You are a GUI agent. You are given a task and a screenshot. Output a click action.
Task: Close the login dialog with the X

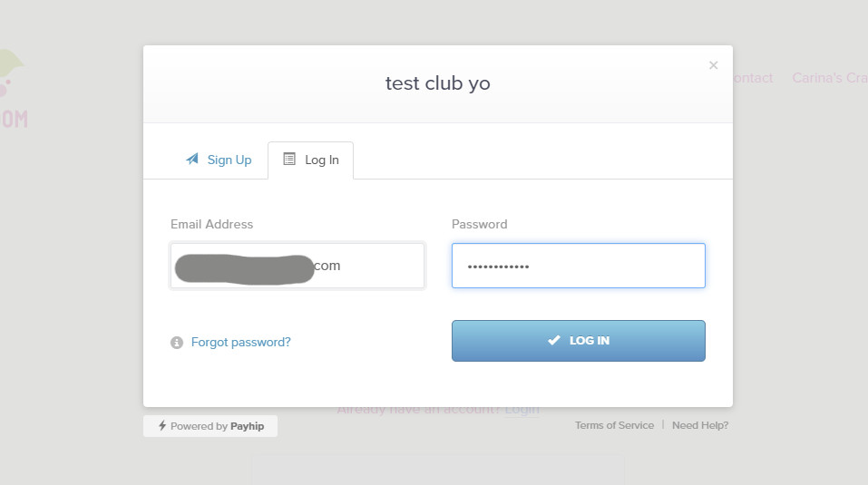click(714, 65)
